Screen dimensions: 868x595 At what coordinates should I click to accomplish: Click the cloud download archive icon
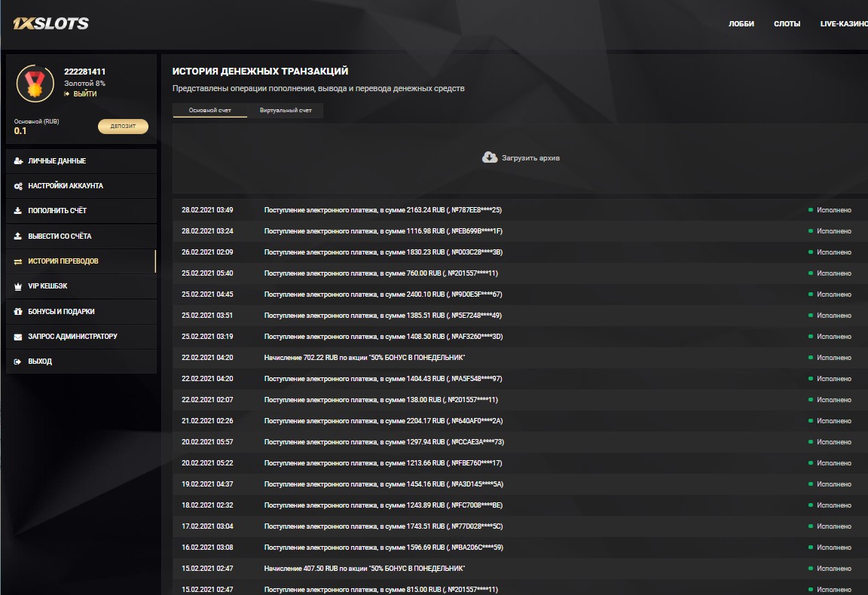pyautogui.click(x=490, y=157)
